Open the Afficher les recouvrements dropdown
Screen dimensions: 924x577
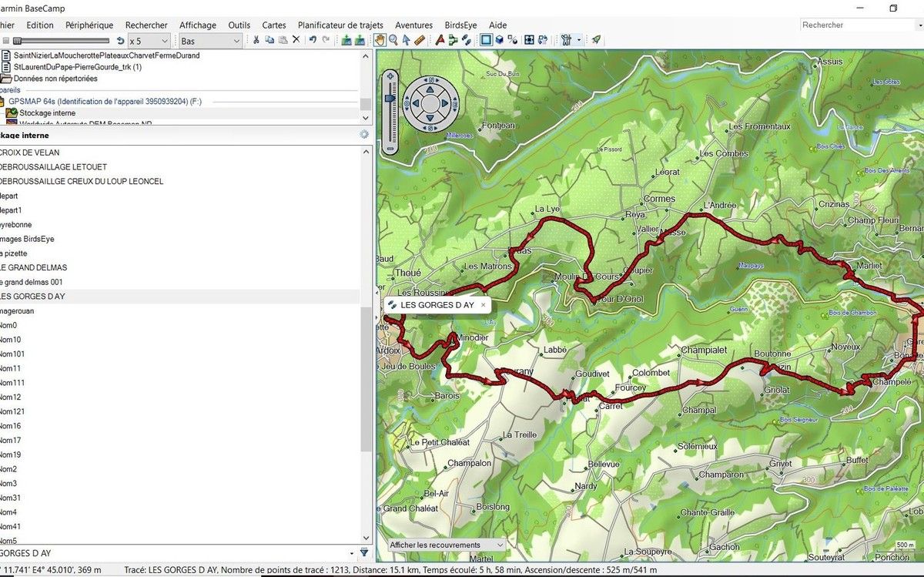pos(445,545)
